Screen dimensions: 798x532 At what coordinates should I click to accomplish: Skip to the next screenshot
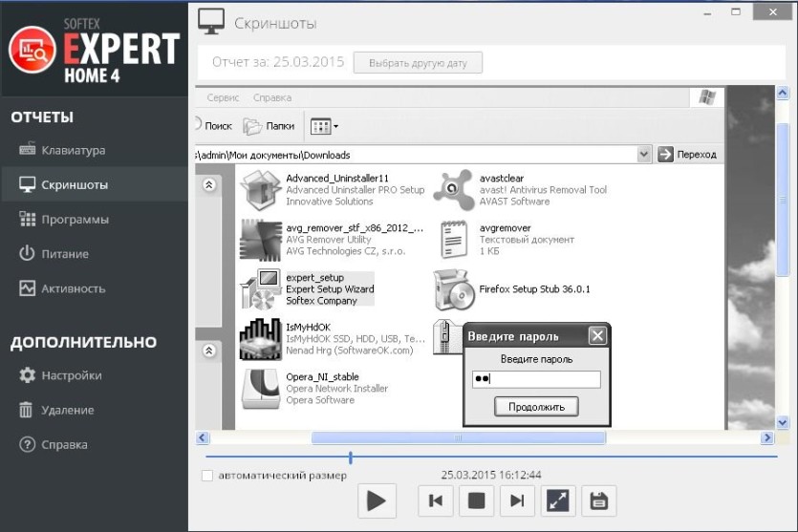coord(517,501)
